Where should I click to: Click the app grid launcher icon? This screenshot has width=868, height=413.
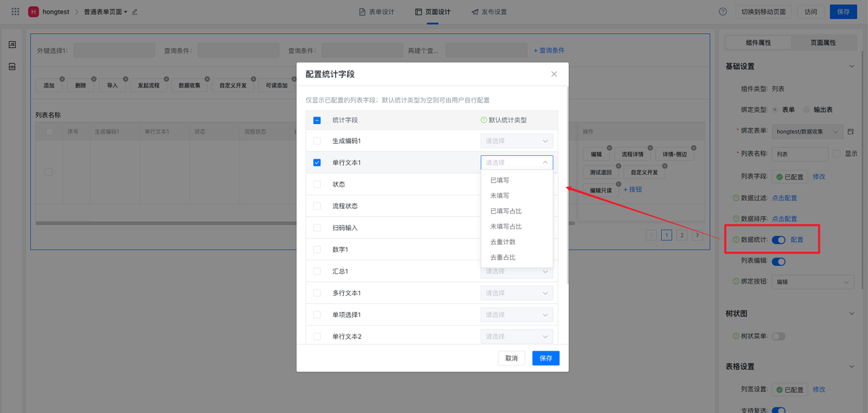[x=15, y=12]
